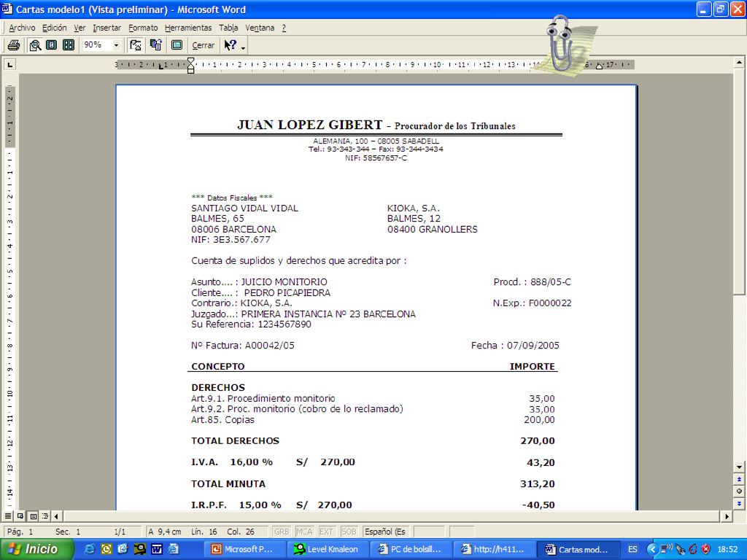Image resolution: width=747 pixels, height=560 pixels.
Task: Click the TOTAL MINUTA amount 313,20
Action: coord(538,484)
